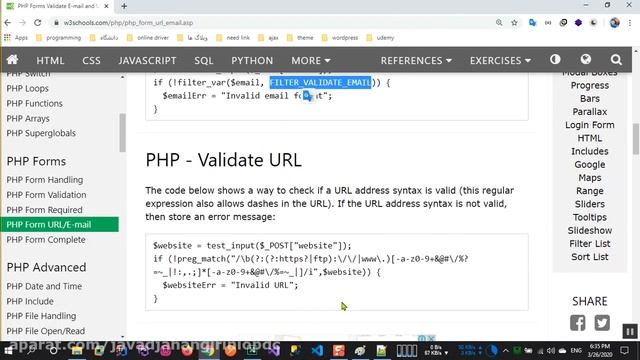This screenshot has height=360, width=640.
Task: Open PHP Loops in sidebar
Action: pyautogui.click(x=27, y=88)
